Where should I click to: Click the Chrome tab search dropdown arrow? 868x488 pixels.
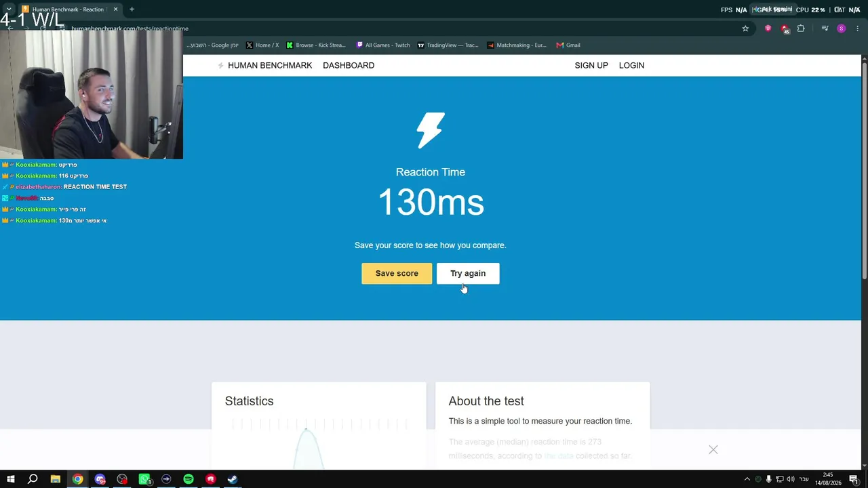(9, 9)
